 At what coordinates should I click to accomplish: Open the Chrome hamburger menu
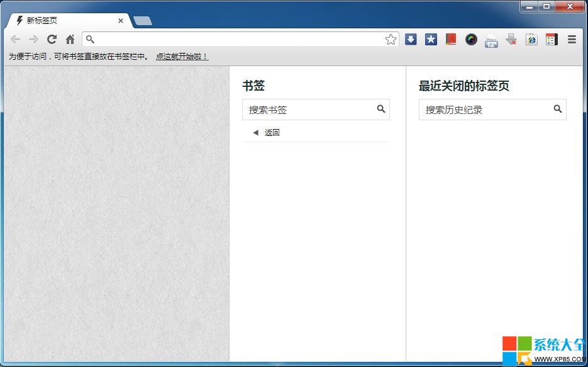pyautogui.click(x=572, y=40)
